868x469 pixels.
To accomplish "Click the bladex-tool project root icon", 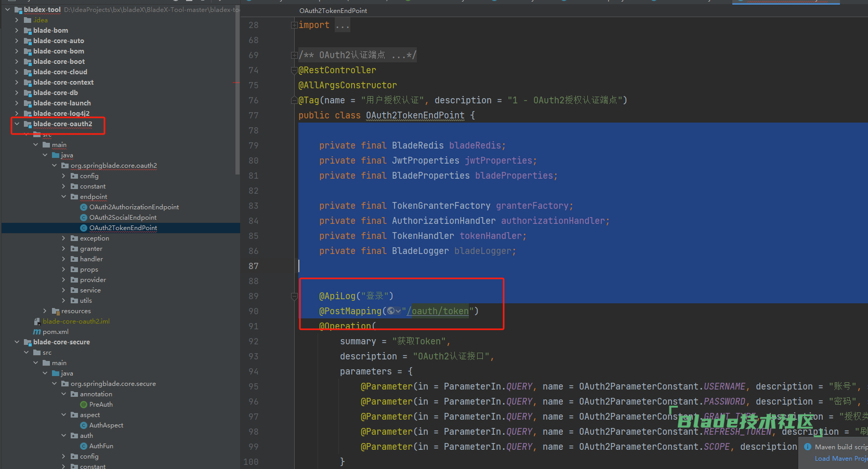I will (x=18, y=10).
